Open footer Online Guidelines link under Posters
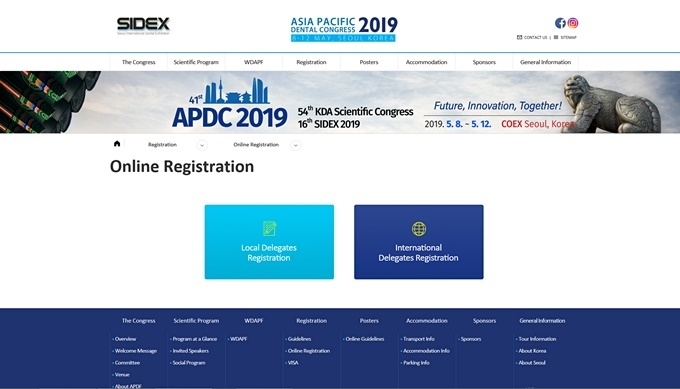 tap(365, 339)
